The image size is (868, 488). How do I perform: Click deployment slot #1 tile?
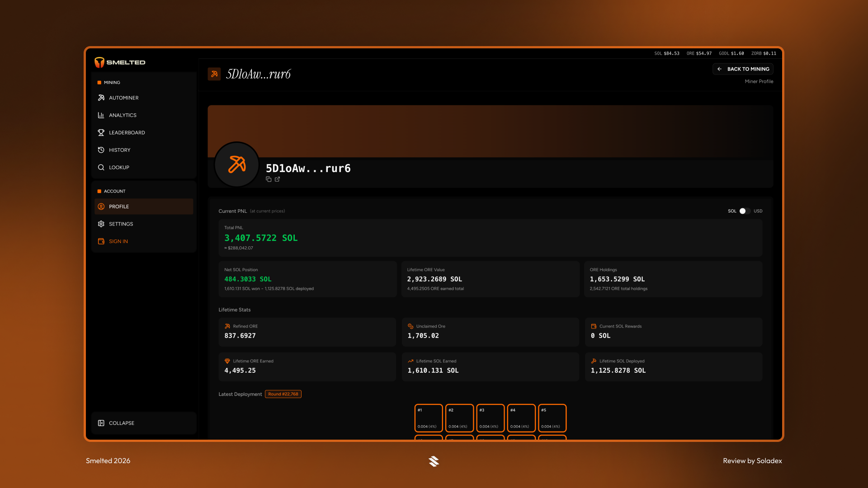click(x=428, y=418)
